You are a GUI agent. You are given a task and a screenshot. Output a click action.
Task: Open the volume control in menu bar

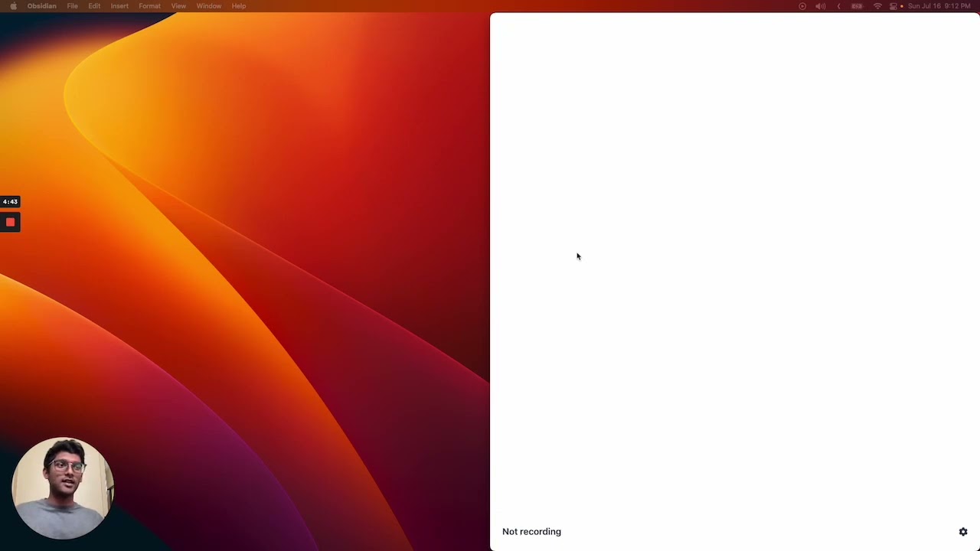820,6
